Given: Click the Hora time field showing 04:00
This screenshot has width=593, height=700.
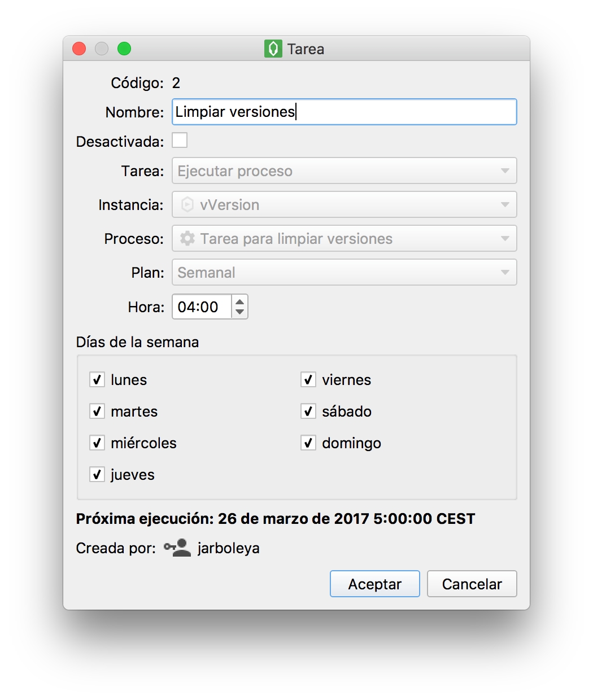Looking at the screenshot, I should tap(202, 307).
